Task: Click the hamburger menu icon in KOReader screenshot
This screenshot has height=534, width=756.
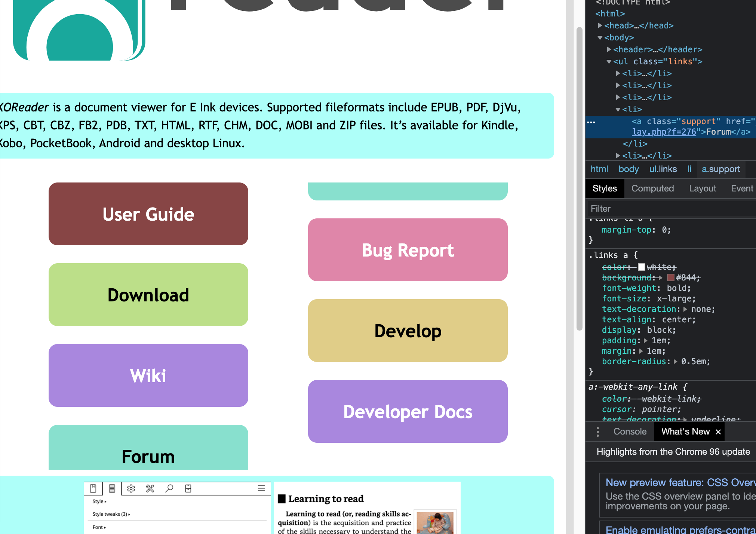Action: pos(261,488)
